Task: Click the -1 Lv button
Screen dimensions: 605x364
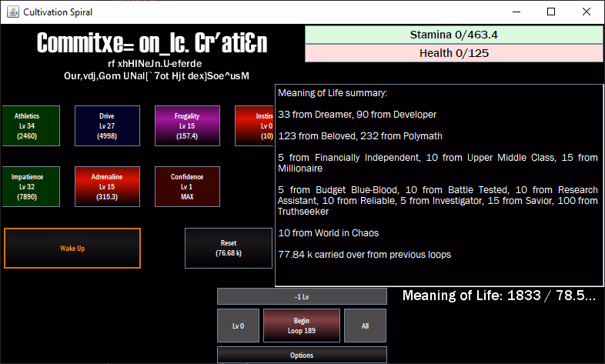Action: (x=302, y=296)
